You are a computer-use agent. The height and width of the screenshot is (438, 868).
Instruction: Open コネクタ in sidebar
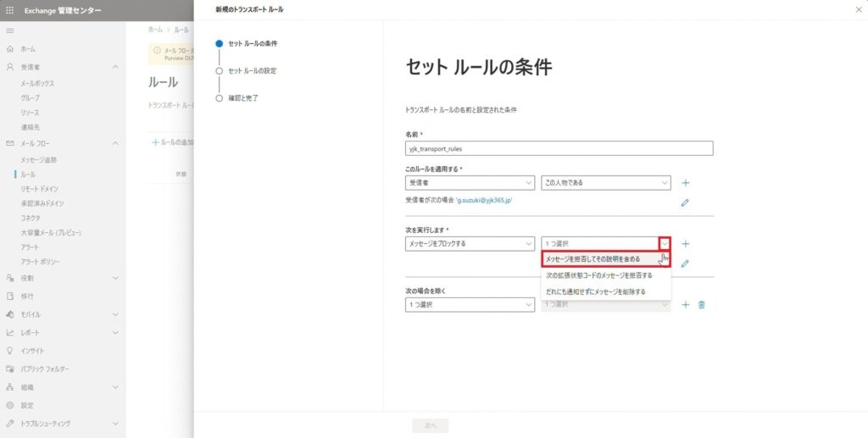coord(31,218)
